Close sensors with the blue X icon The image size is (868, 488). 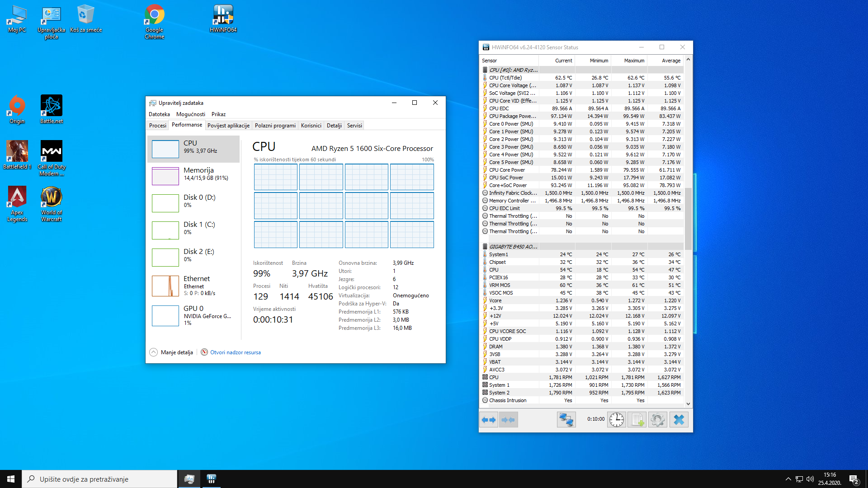point(679,420)
